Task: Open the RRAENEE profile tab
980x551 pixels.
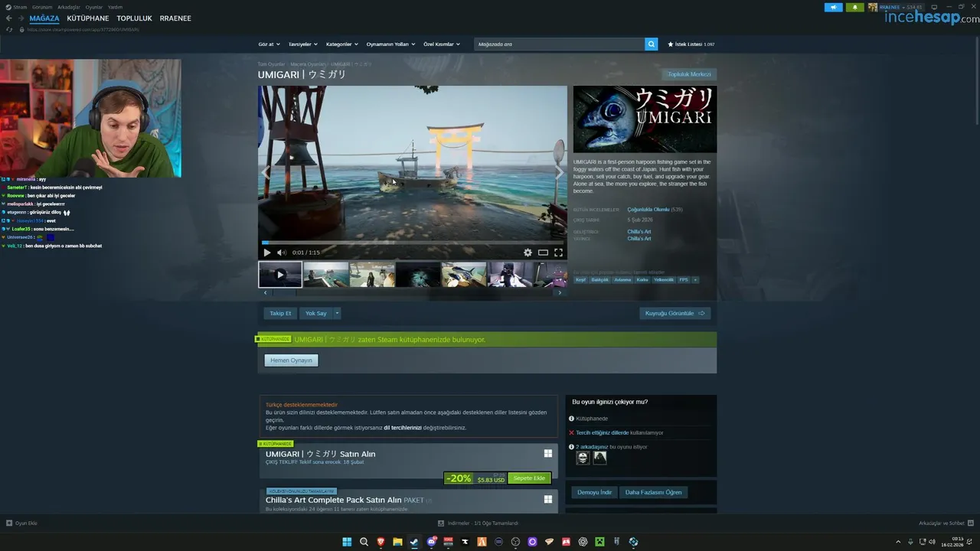Action: (x=175, y=18)
